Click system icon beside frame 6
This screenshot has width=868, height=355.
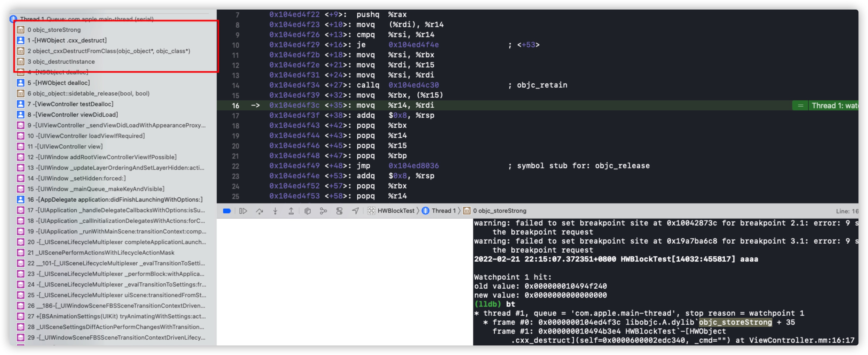pos(21,93)
